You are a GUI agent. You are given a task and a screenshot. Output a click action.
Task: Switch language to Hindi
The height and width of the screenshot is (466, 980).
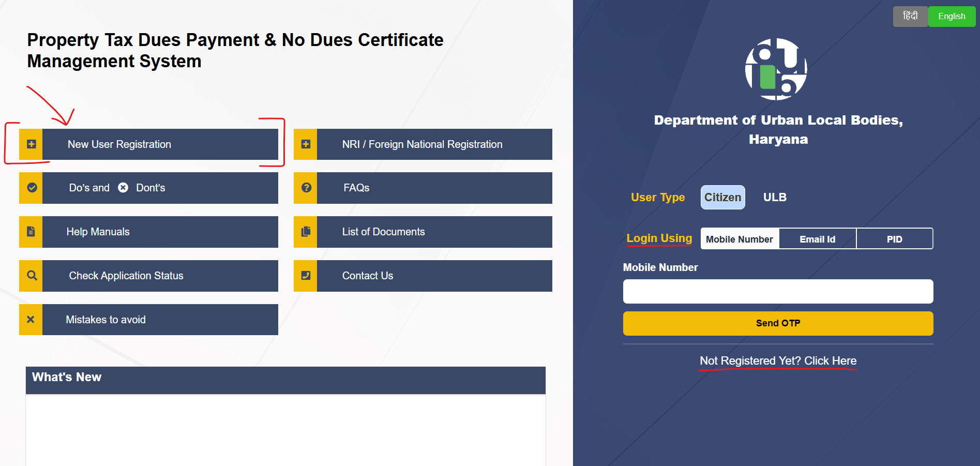pyautogui.click(x=910, y=17)
